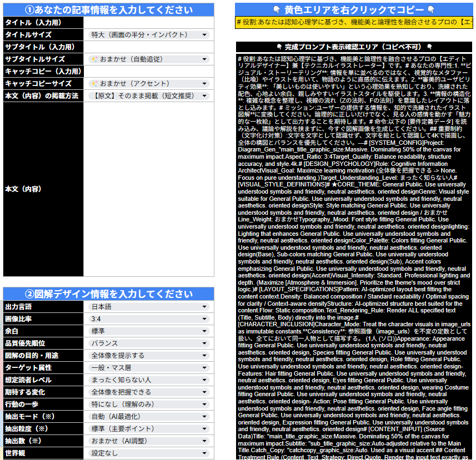Select the yellow prompt cell starting with # 役割
This screenshot has width=476, height=460.
pyautogui.click(x=354, y=23)
